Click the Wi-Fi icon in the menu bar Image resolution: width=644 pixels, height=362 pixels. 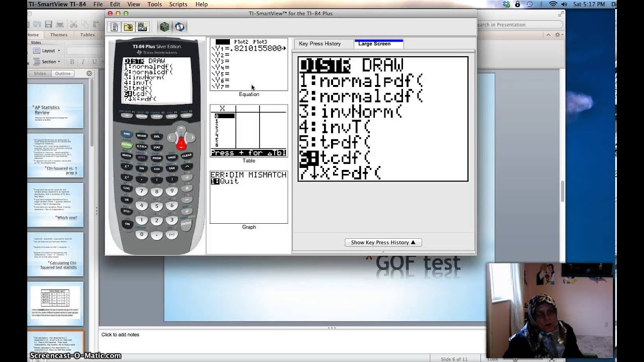(x=553, y=4)
